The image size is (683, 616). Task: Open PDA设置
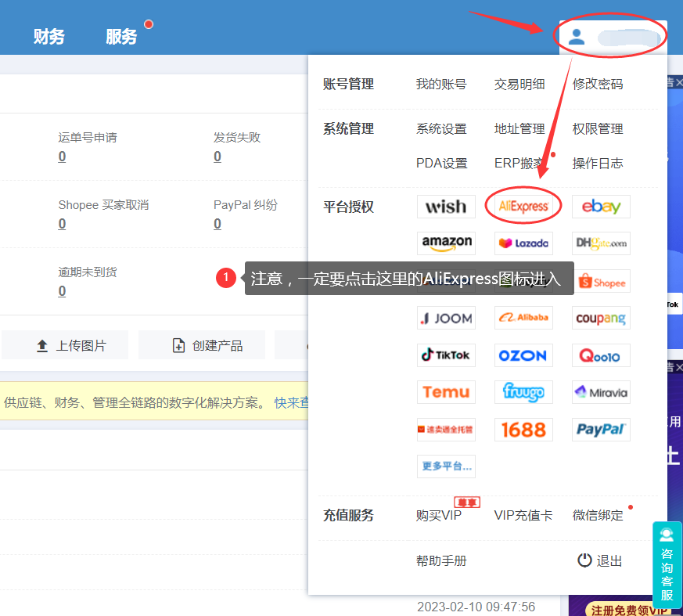pos(441,164)
